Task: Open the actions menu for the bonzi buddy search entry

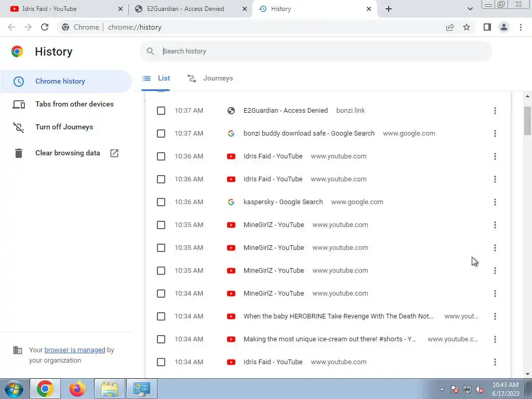Action: click(495, 134)
